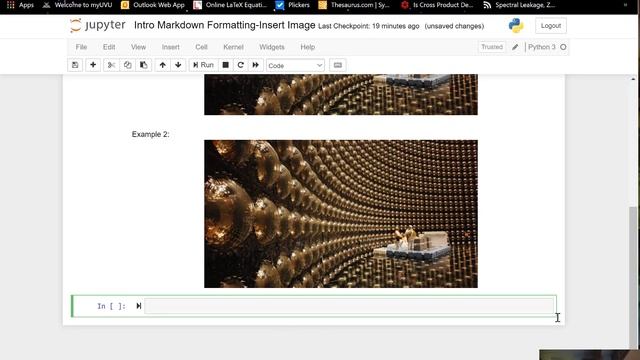The width and height of the screenshot is (640, 360).
Task: Click the pencil edit mode icon
Action: pyautogui.click(x=515, y=47)
